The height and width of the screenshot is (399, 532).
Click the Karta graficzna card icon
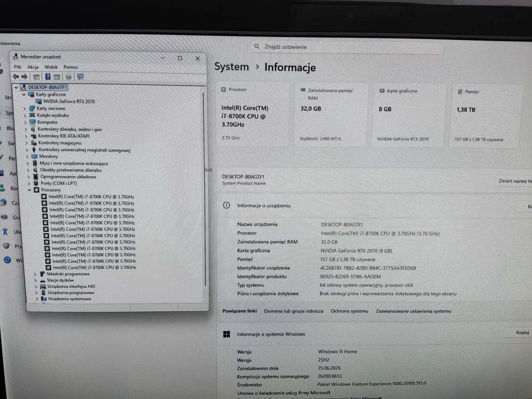pyautogui.click(x=382, y=91)
